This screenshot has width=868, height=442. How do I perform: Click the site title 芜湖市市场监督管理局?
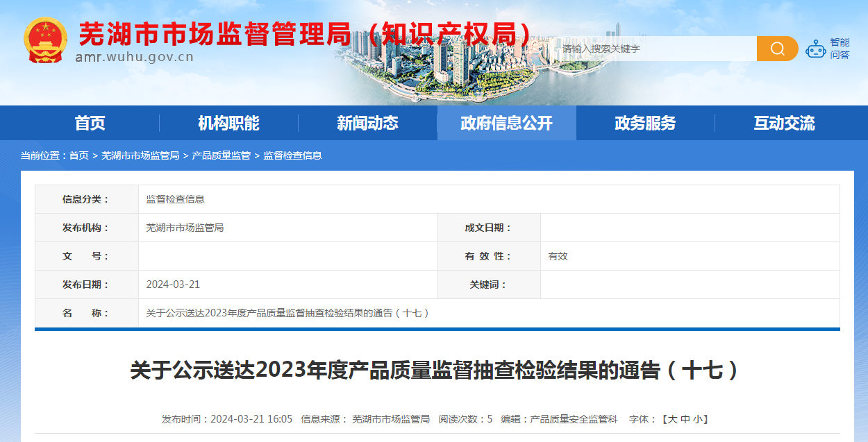tap(217, 33)
